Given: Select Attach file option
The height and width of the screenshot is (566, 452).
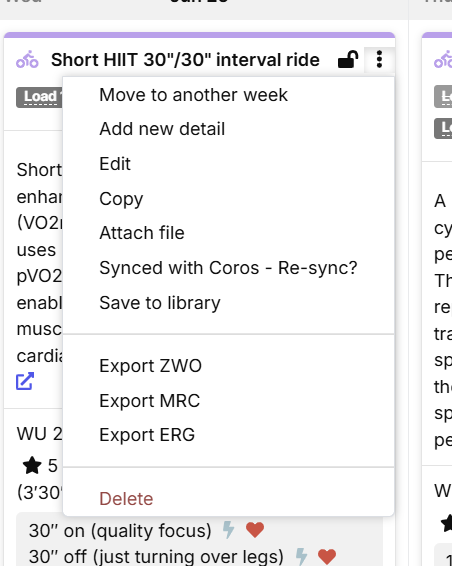Looking at the screenshot, I should coord(229,233).
